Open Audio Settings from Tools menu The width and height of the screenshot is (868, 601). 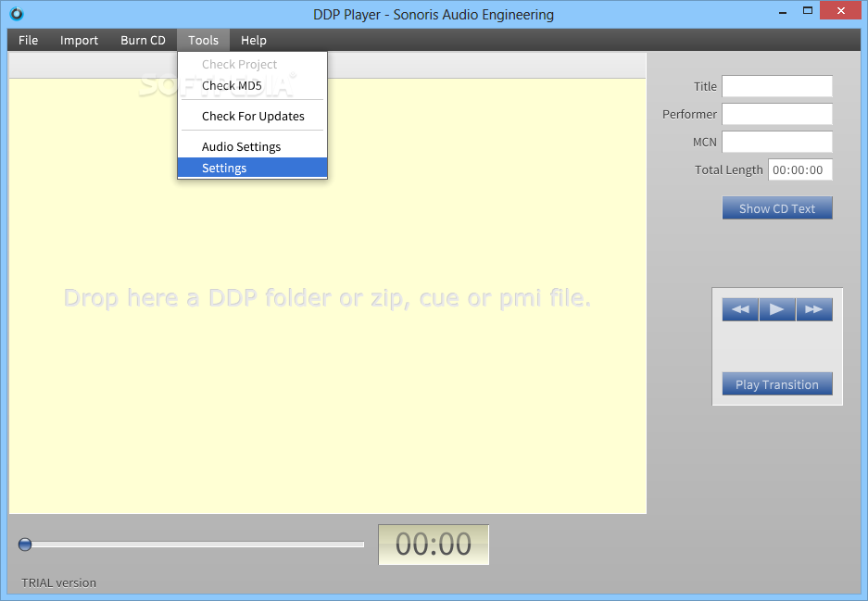click(252, 146)
